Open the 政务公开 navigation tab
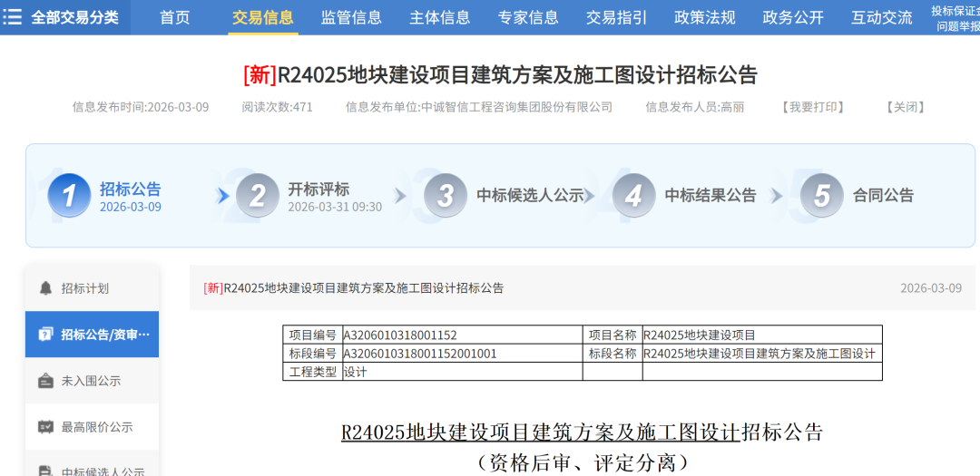Viewport: 980px width, 476px height. pyautogui.click(x=793, y=17)
